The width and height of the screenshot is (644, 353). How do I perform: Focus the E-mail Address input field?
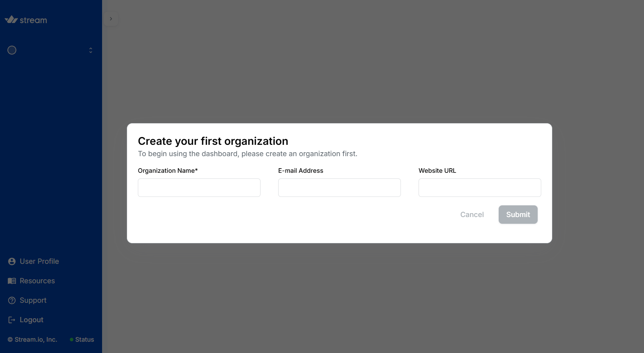(340, 188)
